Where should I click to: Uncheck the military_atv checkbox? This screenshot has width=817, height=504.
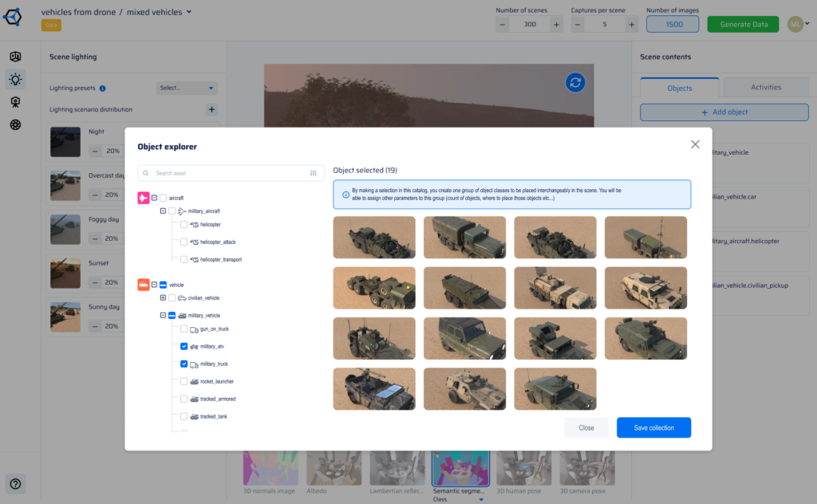[184, 347]
